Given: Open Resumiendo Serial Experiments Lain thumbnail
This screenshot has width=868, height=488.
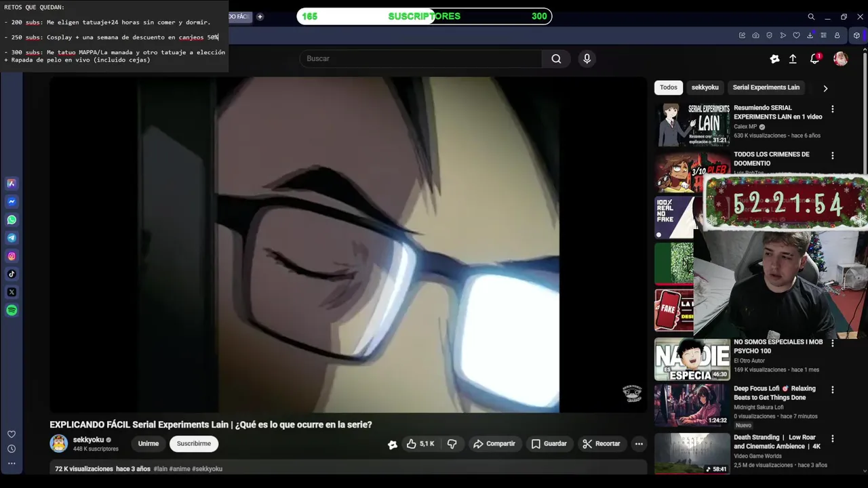Looking at the screenshot, I should [x=692, y=125].
